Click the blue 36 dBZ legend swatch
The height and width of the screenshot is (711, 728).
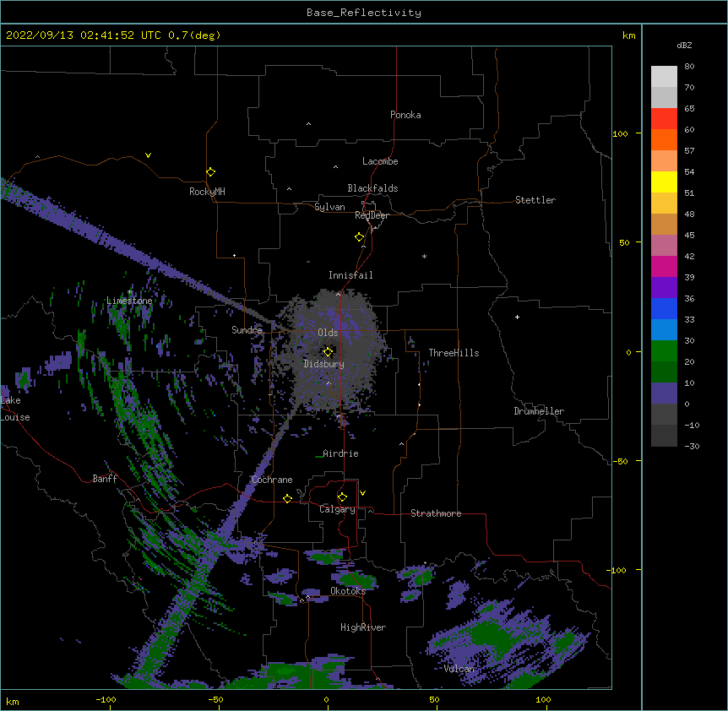(x=664, y=308)
